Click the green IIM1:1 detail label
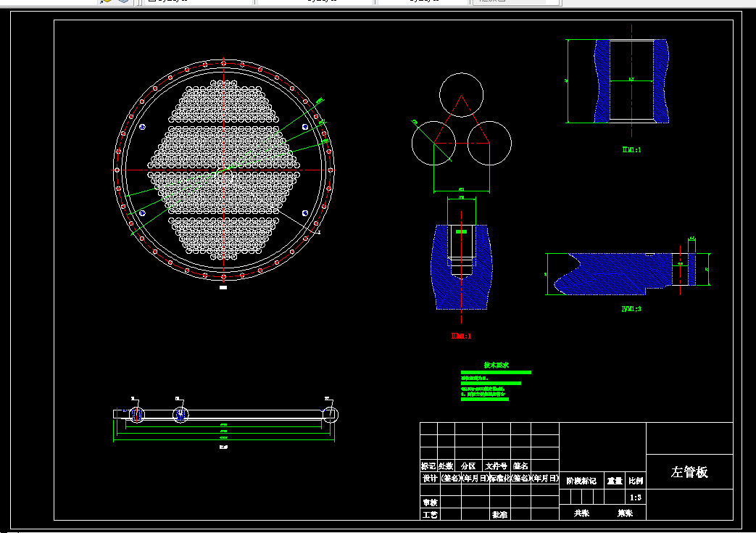 pyautogui.click(x=631, y=149)
